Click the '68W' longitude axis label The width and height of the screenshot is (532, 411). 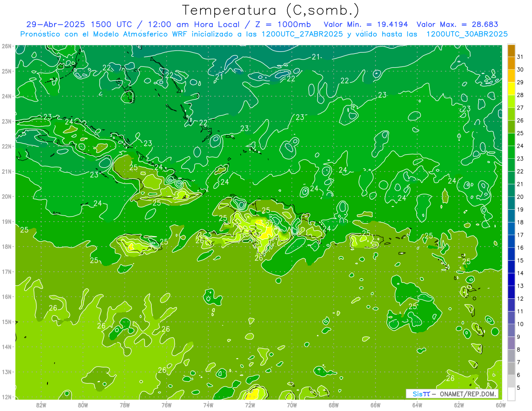pyautogui.click(x=333, y=405)
